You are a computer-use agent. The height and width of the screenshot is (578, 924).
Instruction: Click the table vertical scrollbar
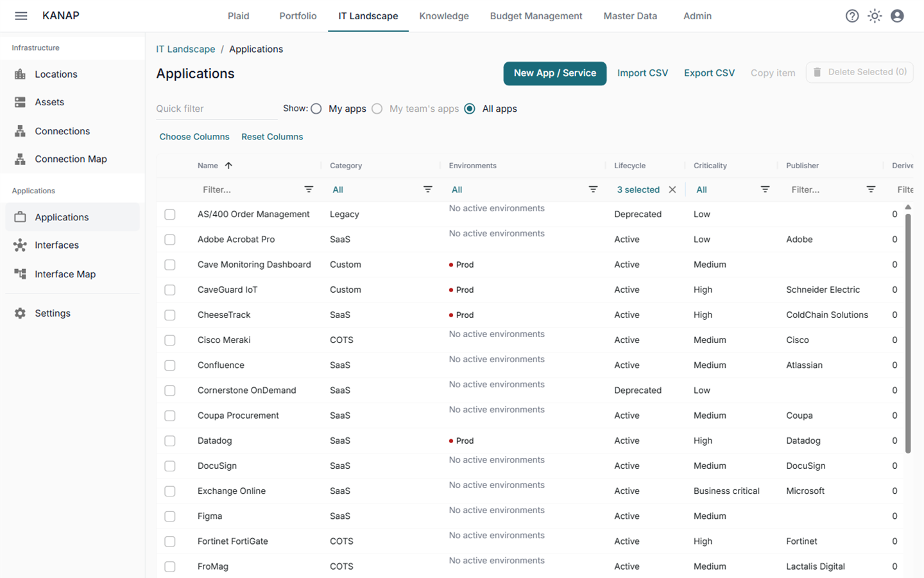pos(908,334)
